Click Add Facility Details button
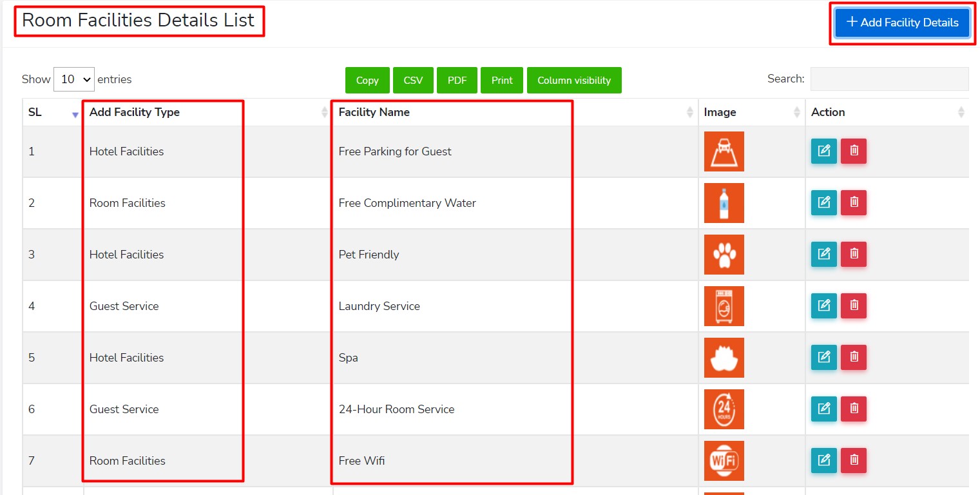This screenshot has width=980, height=495. pos(902,23)
